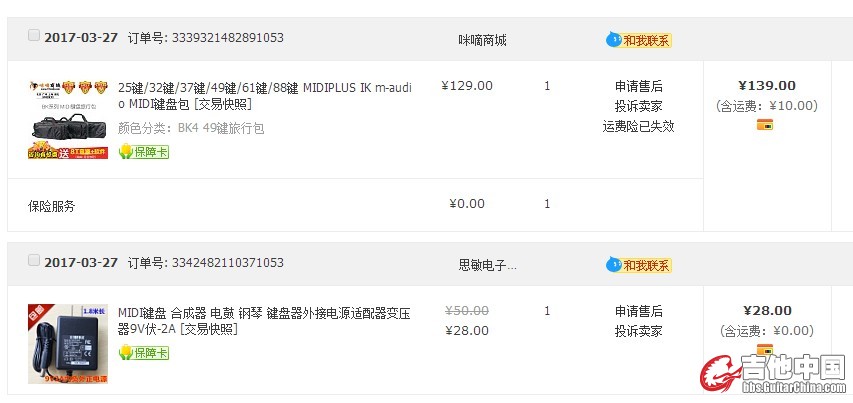Click 申请售后 for the power adapter order
This screenshot has height=403, width=853.
[638, 311]
